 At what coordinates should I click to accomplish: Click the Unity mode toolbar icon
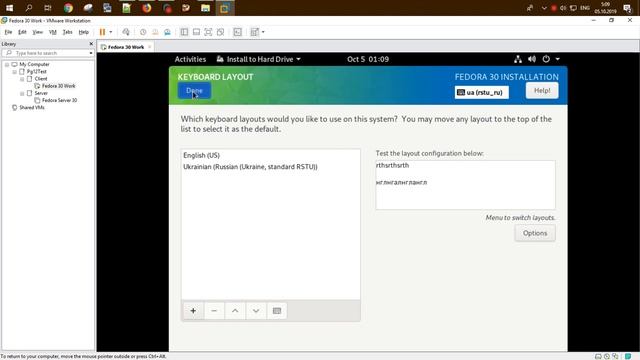pos(220,32)
